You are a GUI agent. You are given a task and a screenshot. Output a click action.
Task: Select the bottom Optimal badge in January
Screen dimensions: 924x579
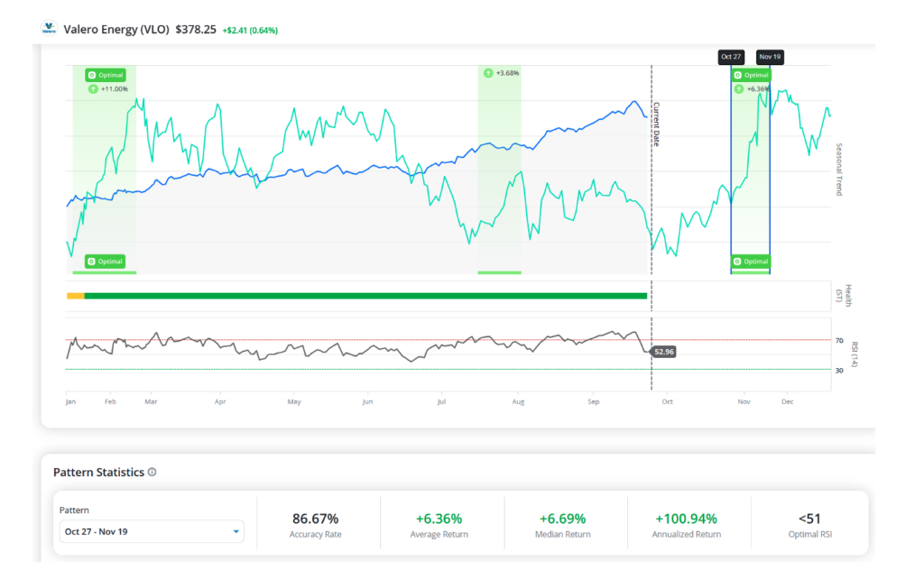click(x=106, y=261)
